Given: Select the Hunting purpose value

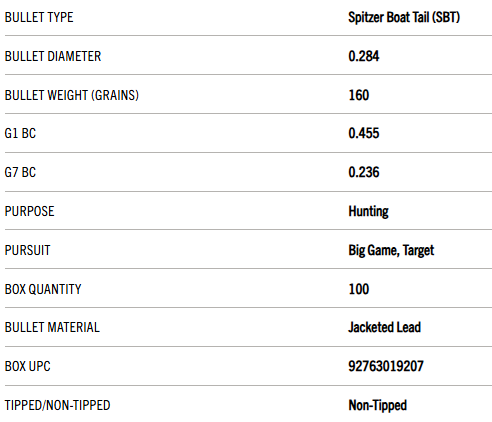Looking at the screenshot, I should point(368,212).
